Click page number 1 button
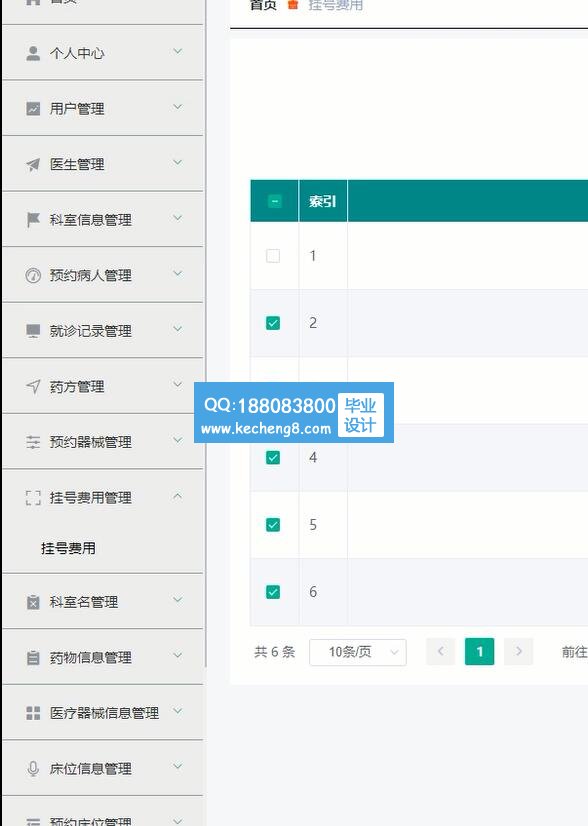Image resolution: width=588 pixels, height=826 pixels. (x=479, y=652)
